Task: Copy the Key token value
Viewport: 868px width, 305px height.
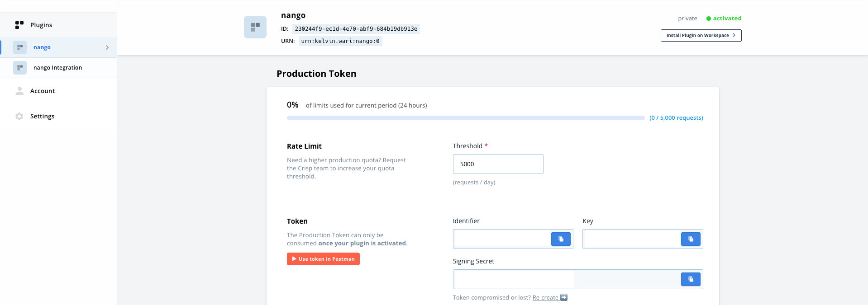Action: (691, 239)
